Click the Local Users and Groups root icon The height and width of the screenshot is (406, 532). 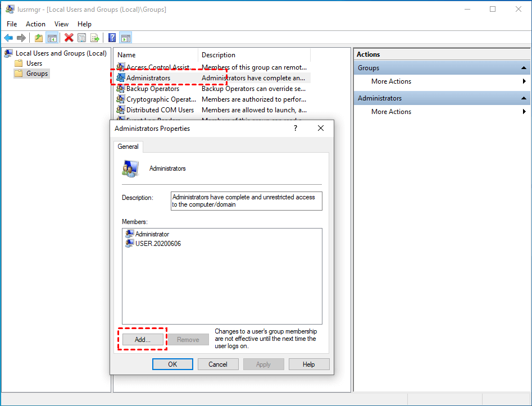click(9, 53)
